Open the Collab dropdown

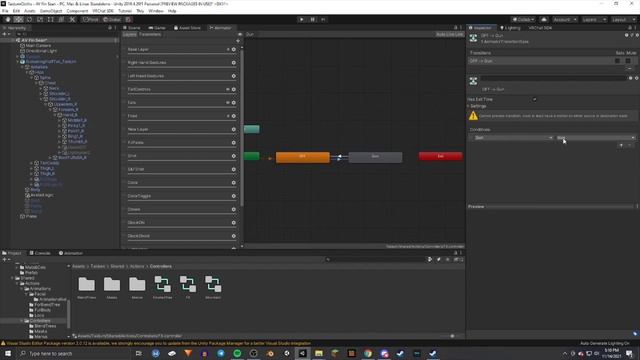pos(523,20)
